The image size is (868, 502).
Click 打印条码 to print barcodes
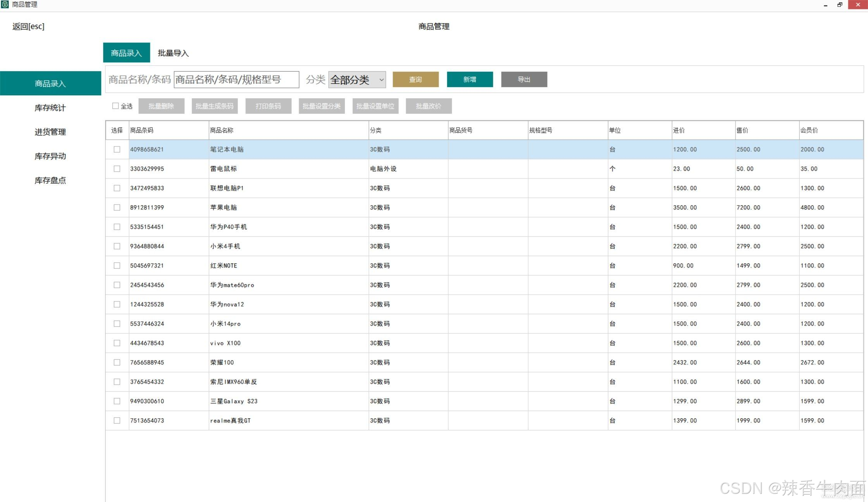(268, 106)
